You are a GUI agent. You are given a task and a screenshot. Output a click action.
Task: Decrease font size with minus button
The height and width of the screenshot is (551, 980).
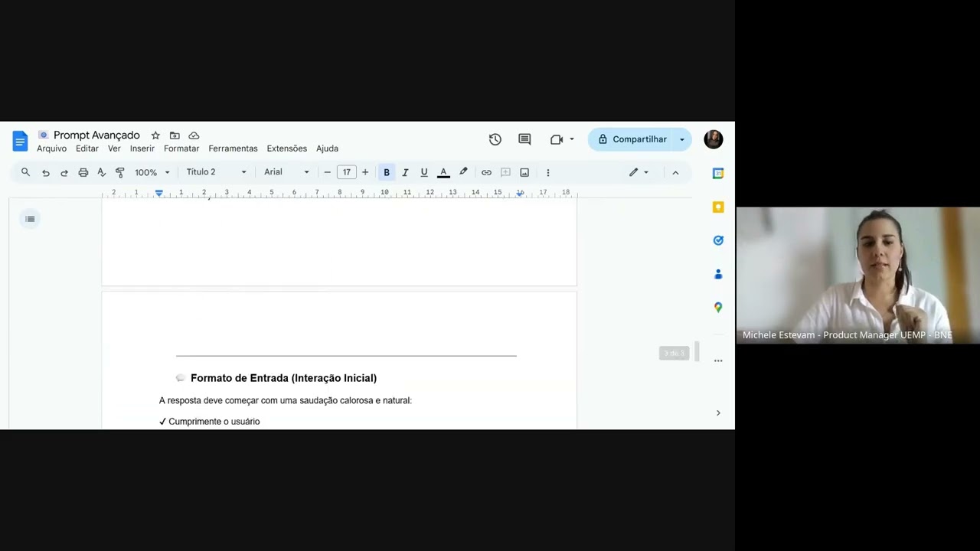click(327, 172)
